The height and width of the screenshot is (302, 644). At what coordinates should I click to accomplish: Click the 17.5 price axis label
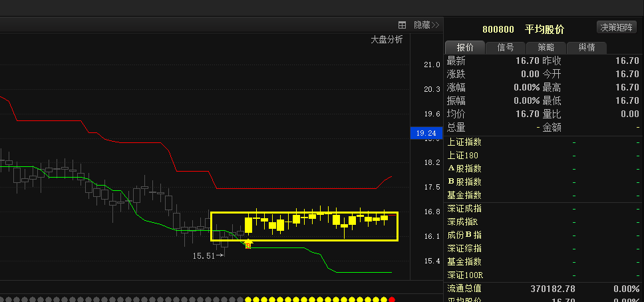[x=432, y=187]
